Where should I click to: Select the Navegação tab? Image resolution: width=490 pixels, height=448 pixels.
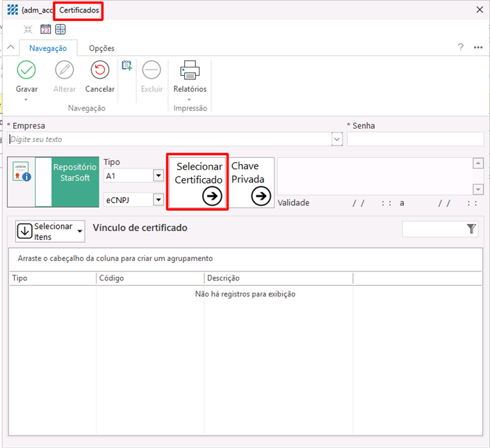click(48, 48)
